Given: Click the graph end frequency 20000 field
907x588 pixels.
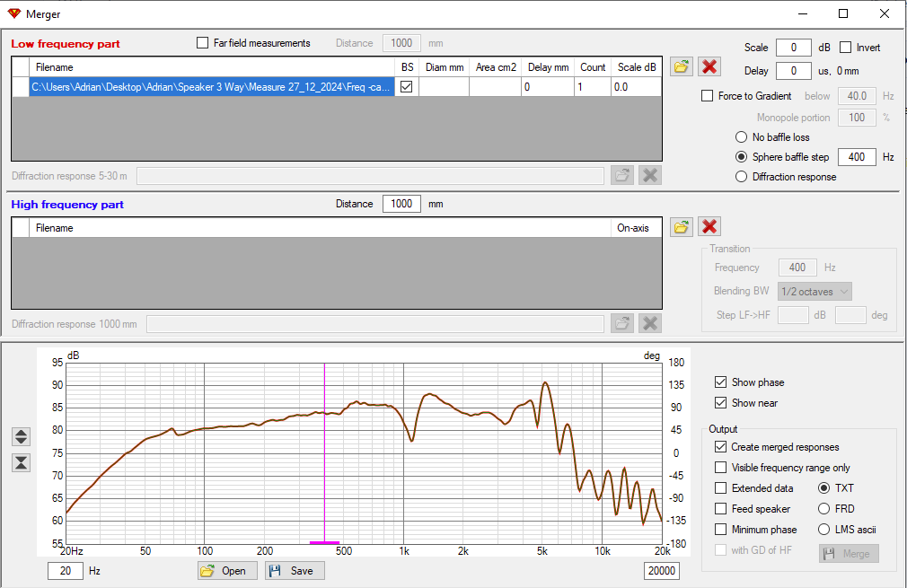Looking at the screenshot, I should [661, 571].
